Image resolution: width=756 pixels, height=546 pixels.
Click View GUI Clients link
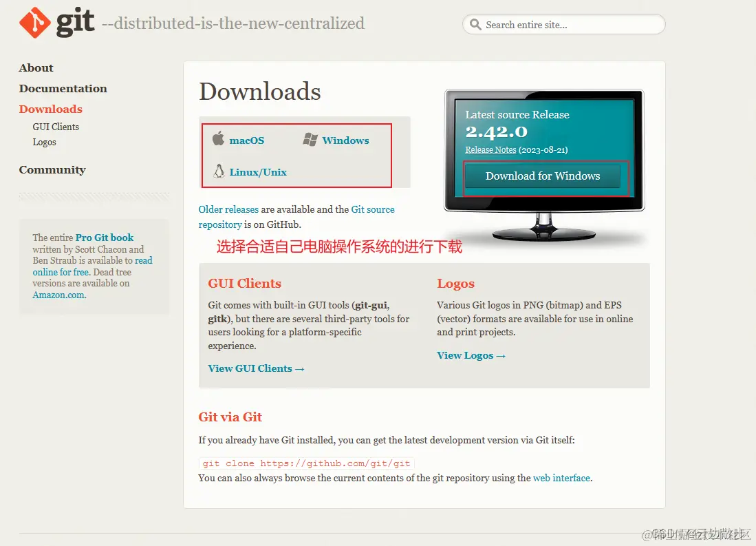pos(256,368)
